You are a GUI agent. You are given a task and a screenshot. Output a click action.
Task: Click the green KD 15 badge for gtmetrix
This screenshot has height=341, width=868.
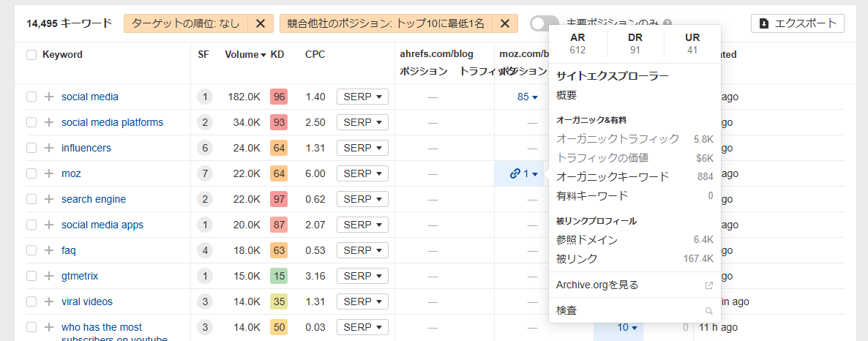point(279,276)
